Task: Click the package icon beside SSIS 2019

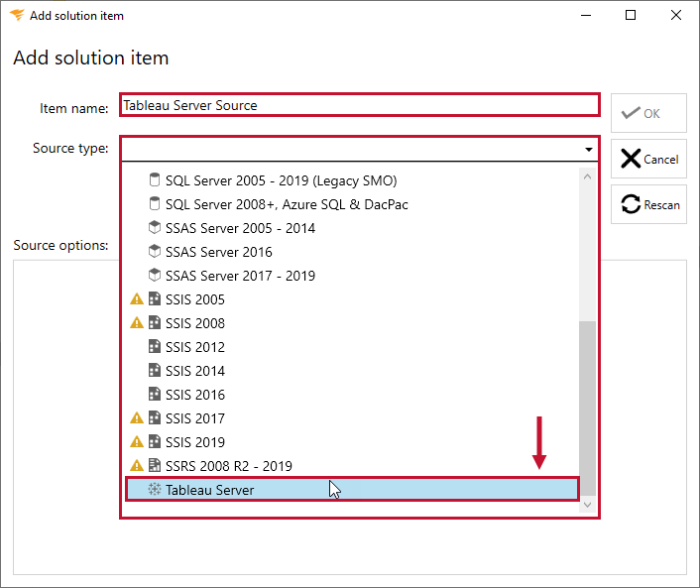Action: pyautogui.click(x=155, y=441)
